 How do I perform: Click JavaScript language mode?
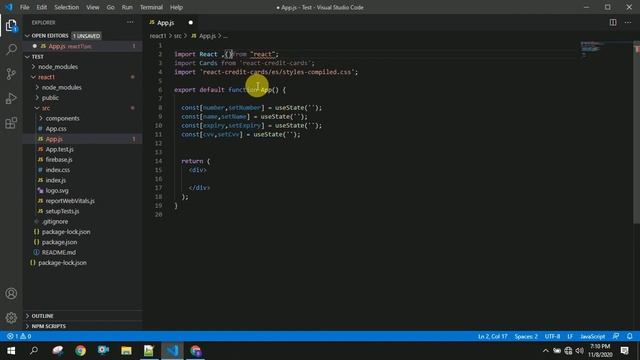(593, 336)
